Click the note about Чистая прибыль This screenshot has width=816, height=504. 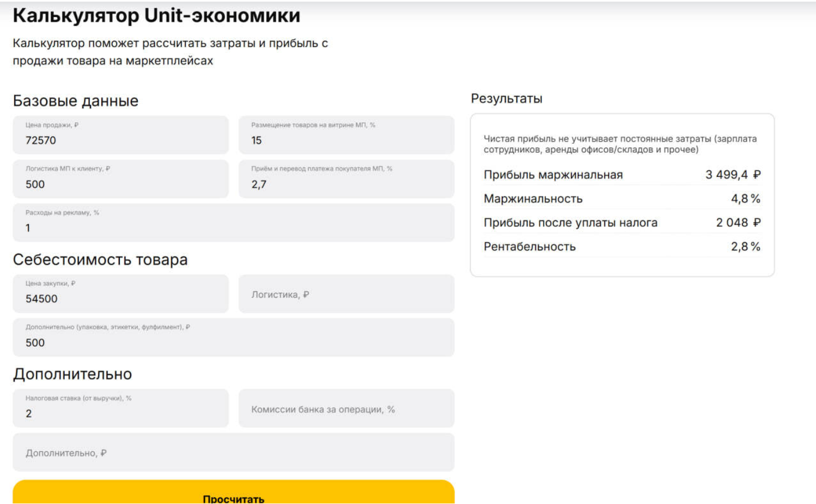(x=620, y=144)
